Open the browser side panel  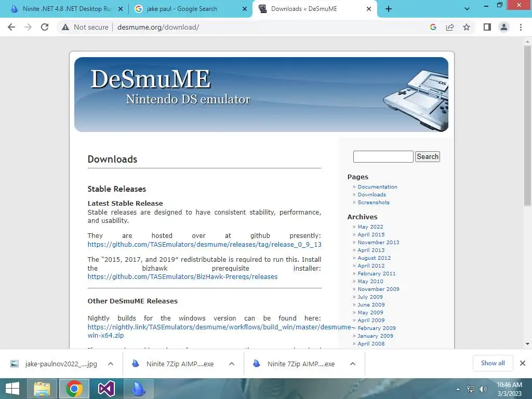point(487,27)
